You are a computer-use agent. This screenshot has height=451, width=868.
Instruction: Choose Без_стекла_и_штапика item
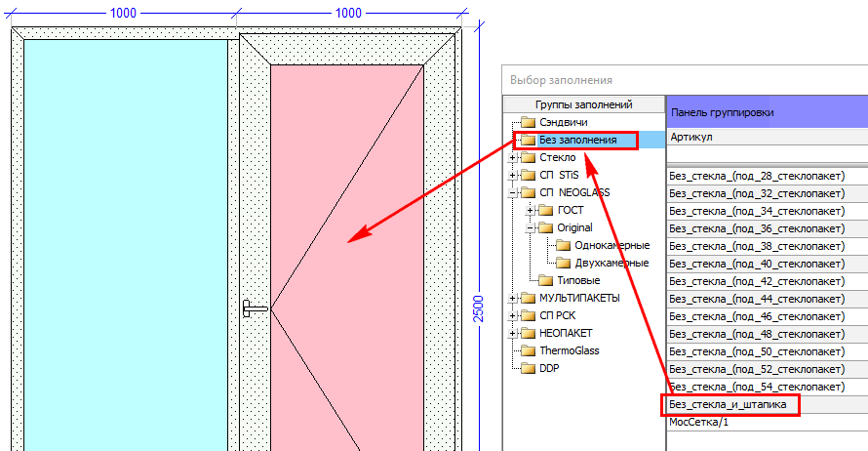730,405
